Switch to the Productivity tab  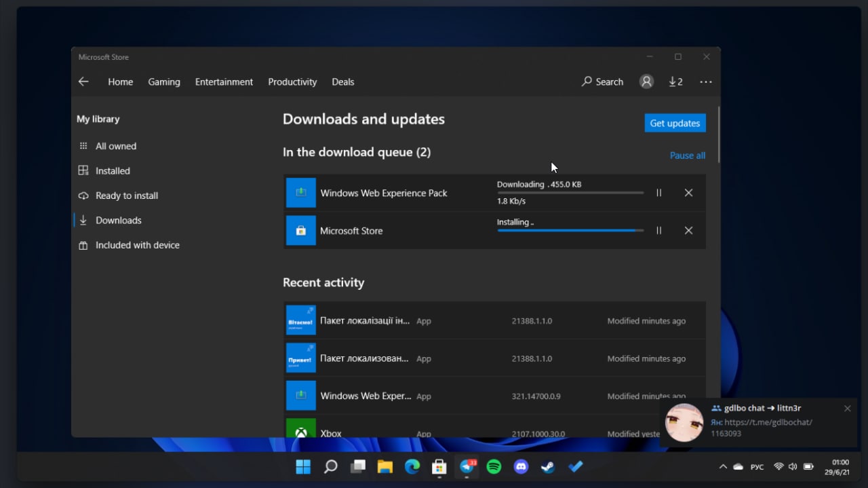coord(292,81)
